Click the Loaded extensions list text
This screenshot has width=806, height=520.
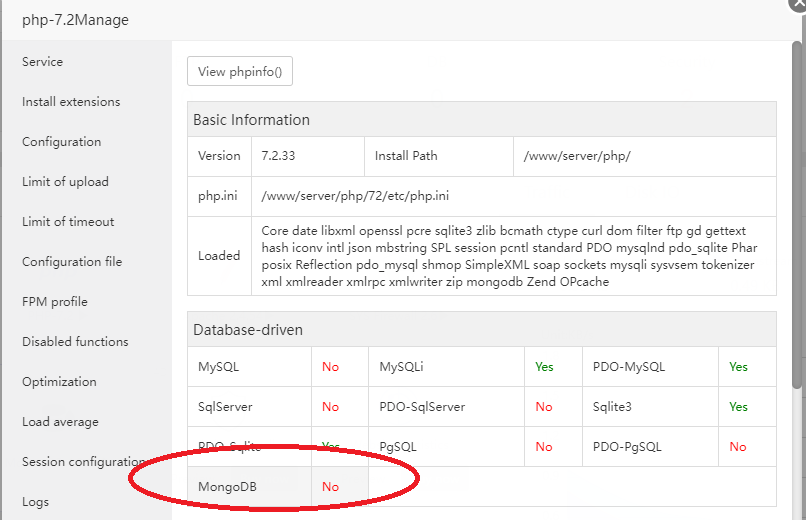[x=508, y=256]
